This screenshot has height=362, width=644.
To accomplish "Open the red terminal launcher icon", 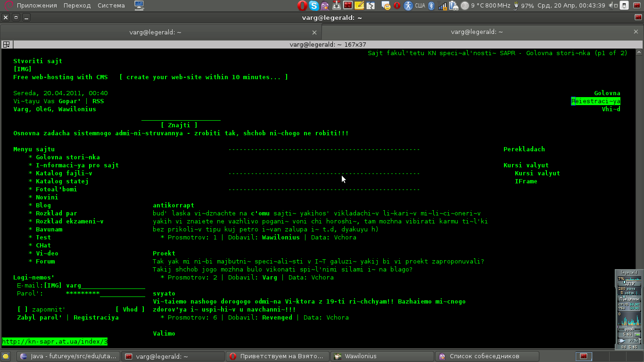I will pos(348,6).
